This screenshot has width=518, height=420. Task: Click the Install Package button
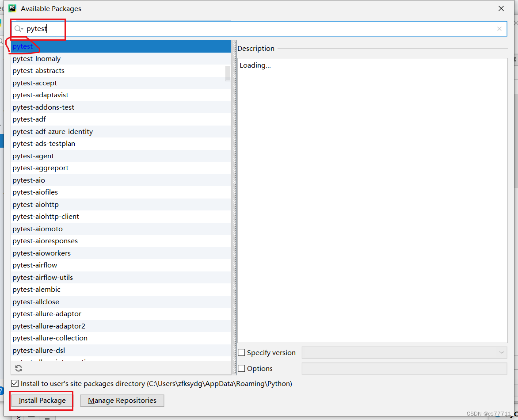(x=42, y=401)
